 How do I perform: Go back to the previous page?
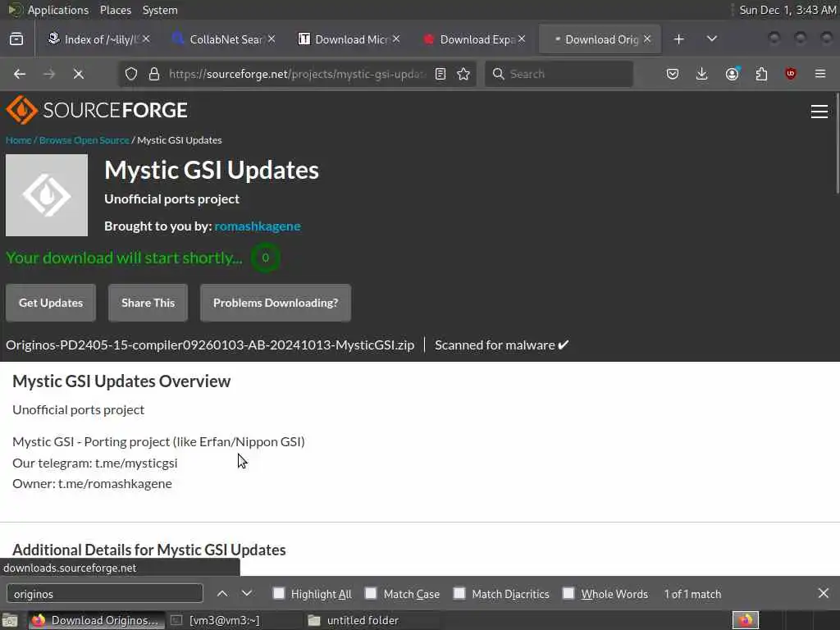point(20,74)
